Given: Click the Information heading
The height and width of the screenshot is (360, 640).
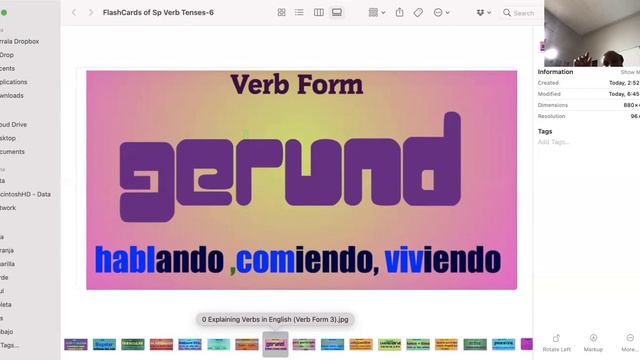Looking at the screenshot, I should 555,72.
